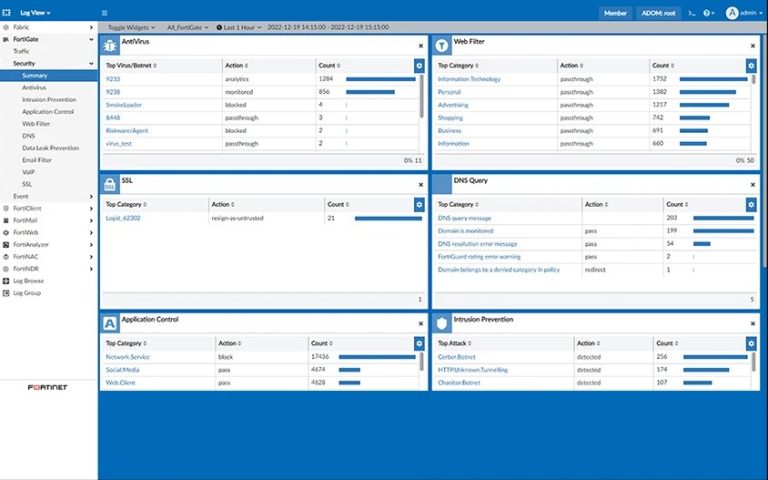Expand the FortiClient sidebar section
768x480 pixels.
pos(91,209)
